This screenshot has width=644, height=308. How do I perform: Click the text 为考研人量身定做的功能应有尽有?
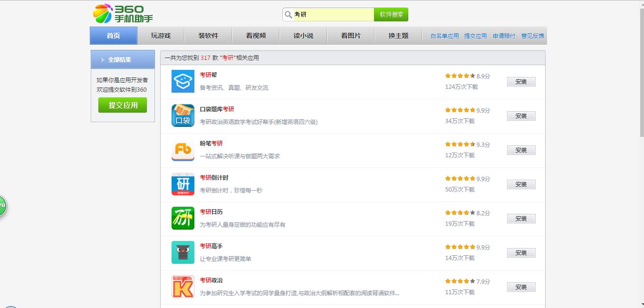242,225
